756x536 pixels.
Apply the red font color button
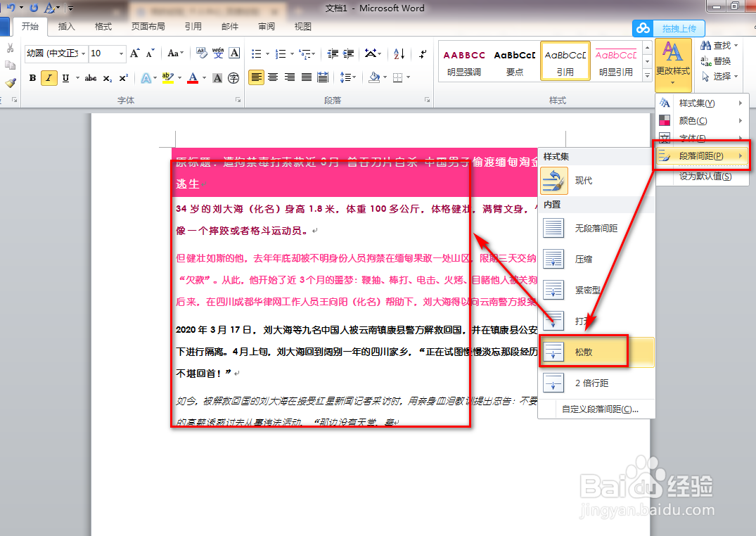[x=193, y=77]
